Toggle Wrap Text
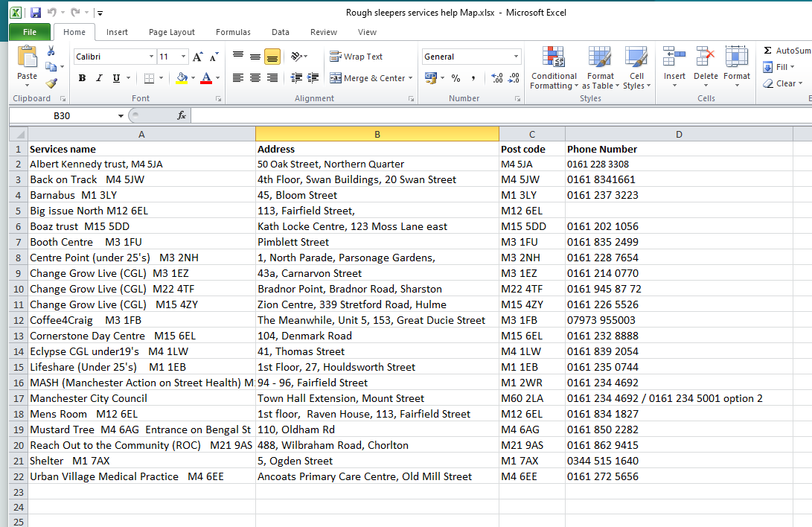The image size is (812, 527). pyautogui.click(x=357, y=57)
